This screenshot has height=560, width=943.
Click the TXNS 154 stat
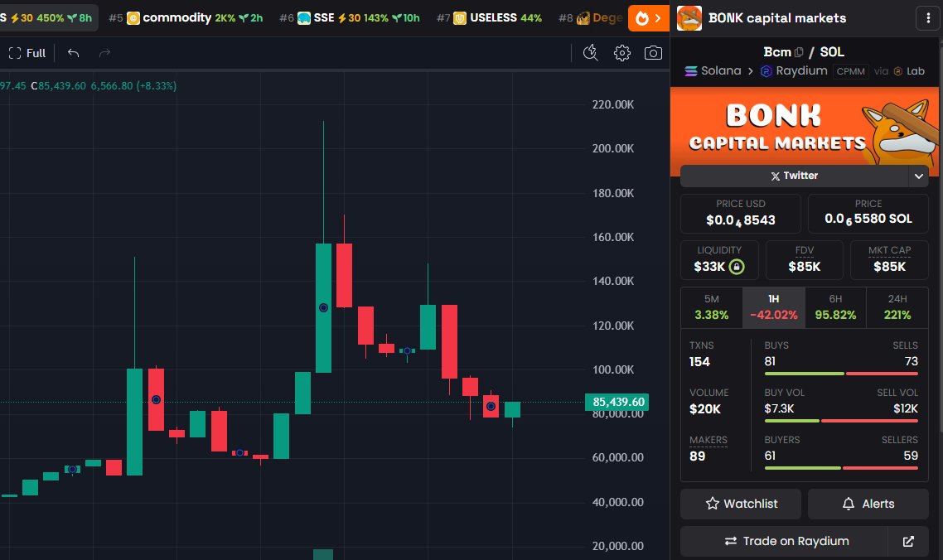pyautogui.click(x=701, y=354)
